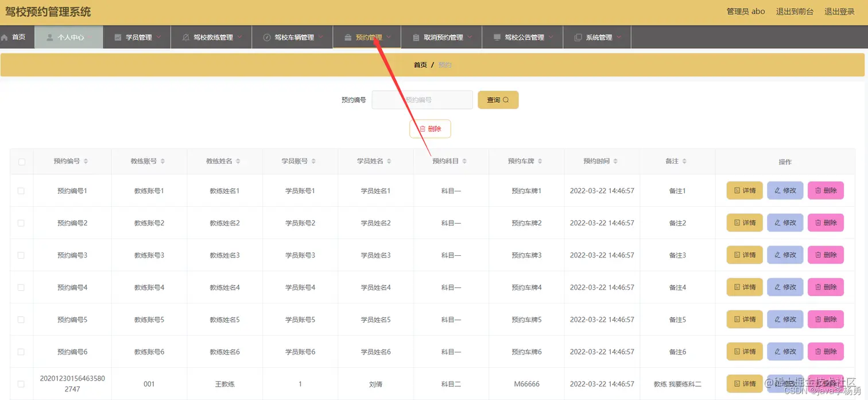868x400 pixels.
Task: Sort table by 学员姓名 column arrows
Action: [x=389, y=161]
